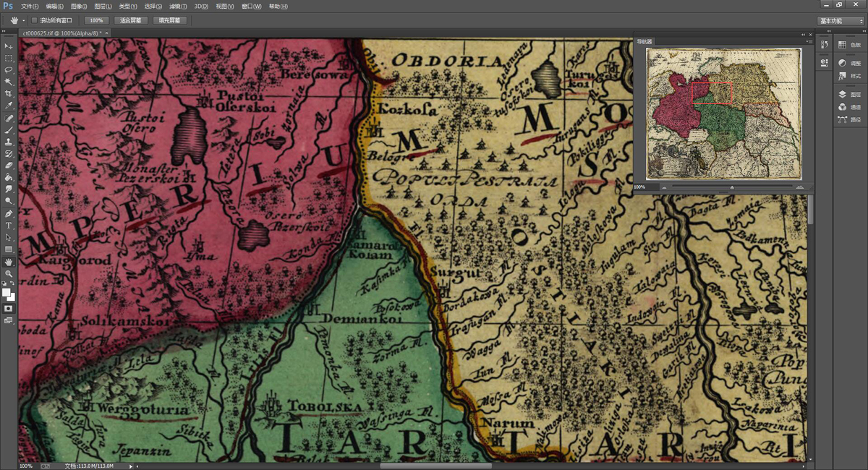Close the Navigator panel
Screen dimensions: 868x470
809,34
